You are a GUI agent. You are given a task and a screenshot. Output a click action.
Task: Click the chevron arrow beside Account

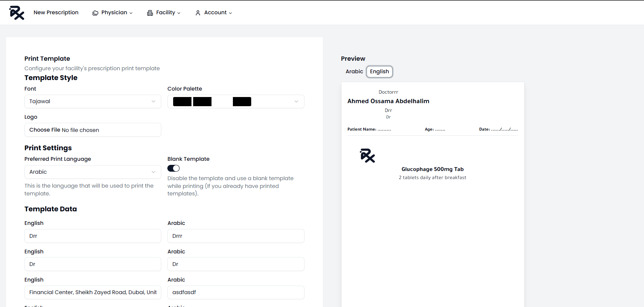point(231,13)
